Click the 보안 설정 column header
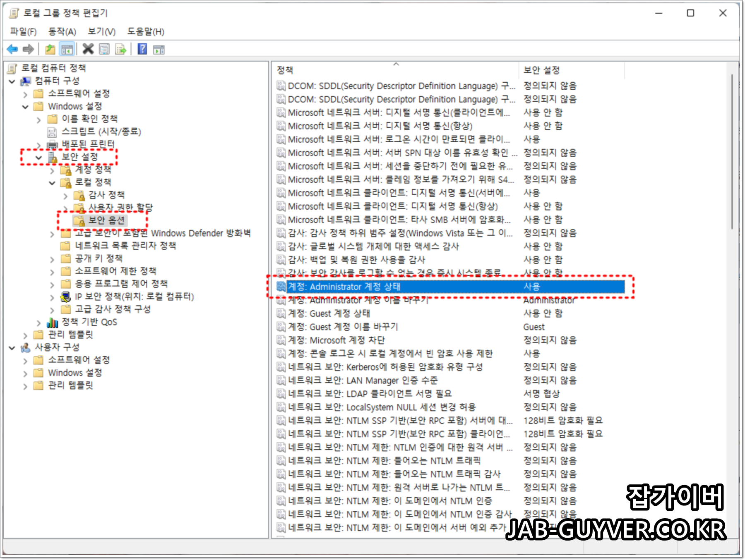745x560 pixels. pos(571,70)
